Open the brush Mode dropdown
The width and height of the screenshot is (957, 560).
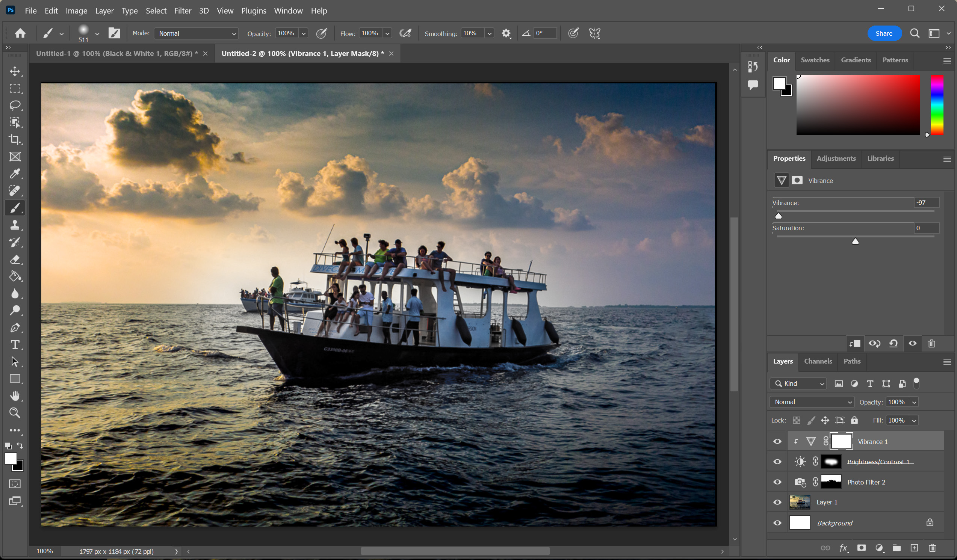coord(196,33)
